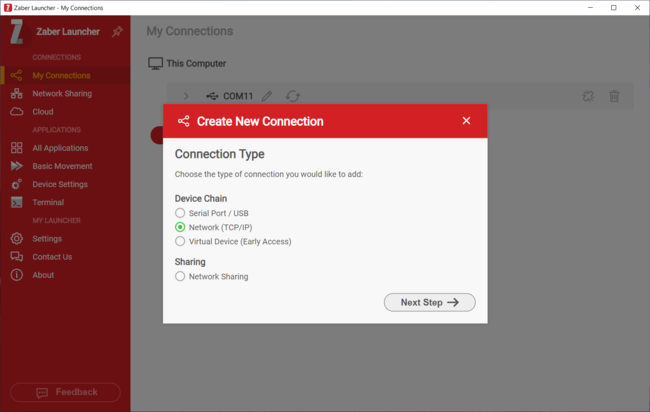This screenshot has height=412, width=650.
Task: Pin the Zaber Launcher sidebar
Action: 117,32
